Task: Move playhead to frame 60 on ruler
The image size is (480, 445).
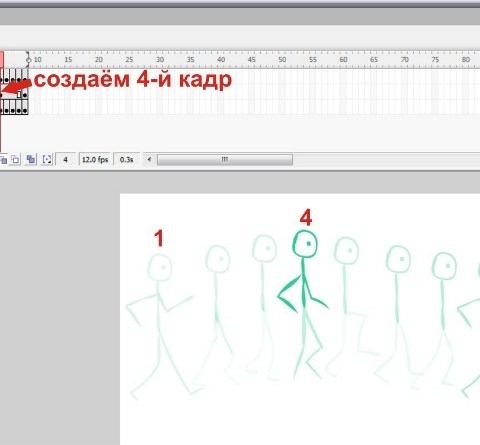Action: (x=343, y=60)
